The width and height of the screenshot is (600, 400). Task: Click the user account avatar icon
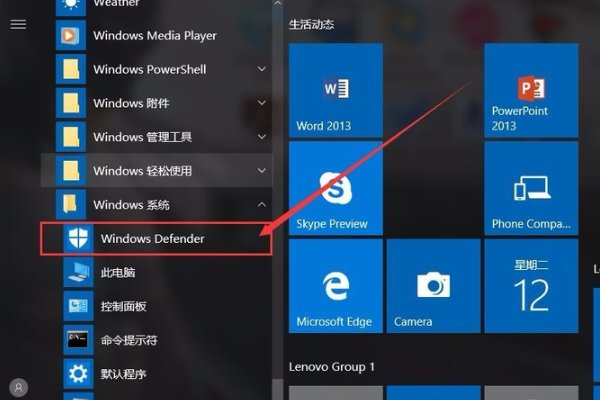tap(18, 387)
